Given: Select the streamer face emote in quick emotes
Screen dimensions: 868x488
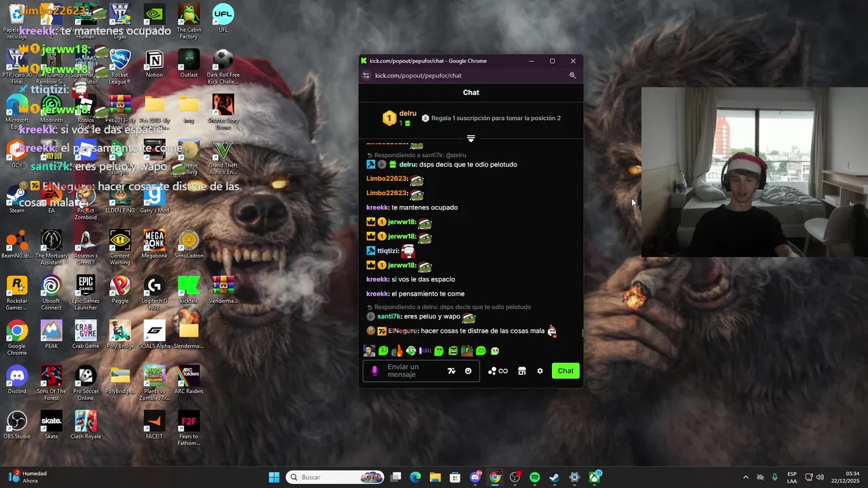Looking at the screenshot, I should pyautogui.click(x=369, y=350).
